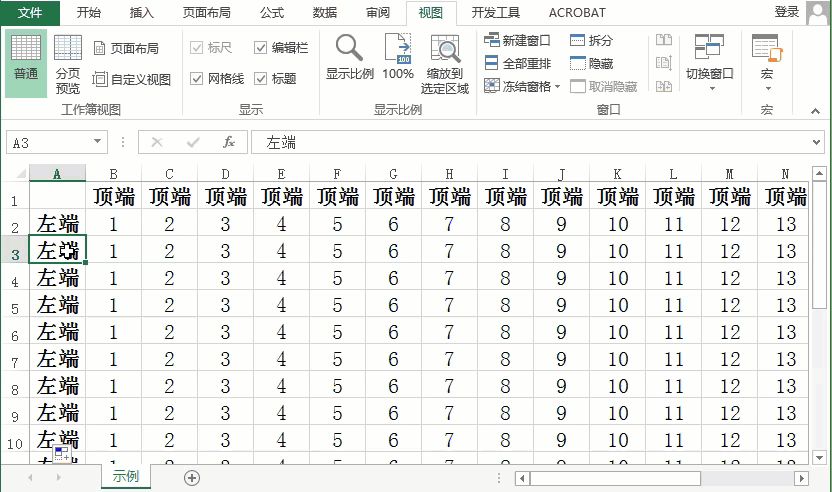This screenshot has height=492, width=832.
Task: Switch to the 开发工具 developer tab
Action: (x=496, y=13)
